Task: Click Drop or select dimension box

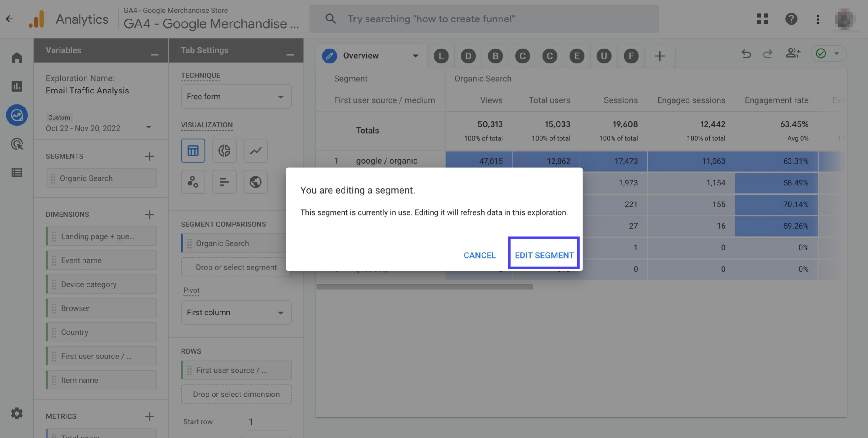Action: point(236,395)
